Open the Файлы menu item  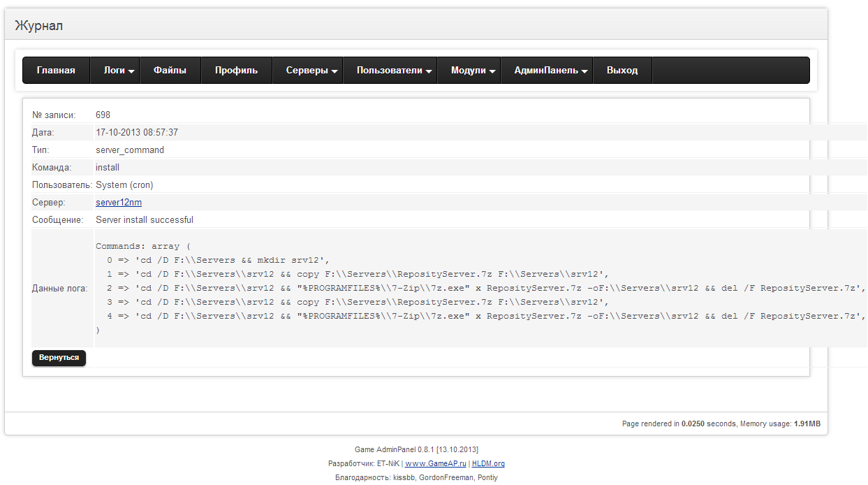pos(170,71)
